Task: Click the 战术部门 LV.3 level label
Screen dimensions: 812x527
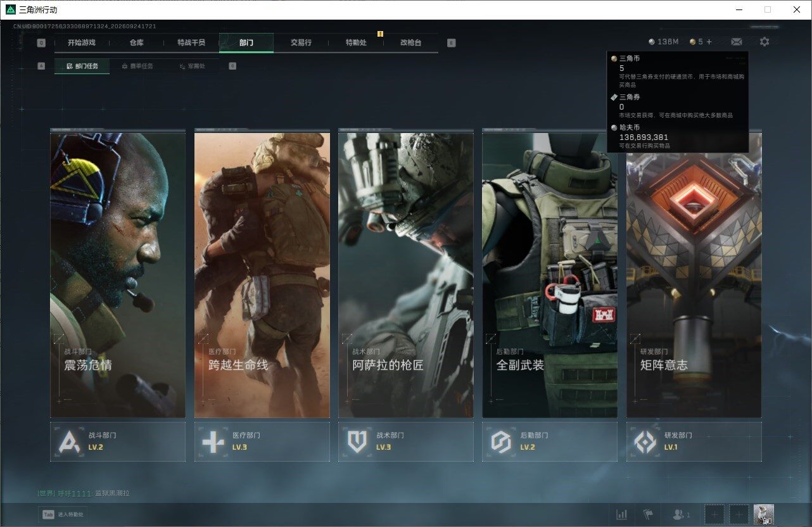Action: click(384, 447)
